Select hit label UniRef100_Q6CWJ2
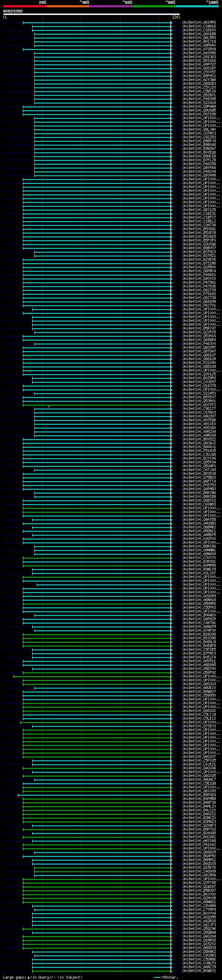Image resolution: width=222 pixels, height=980 pixels. click(199, 443)
